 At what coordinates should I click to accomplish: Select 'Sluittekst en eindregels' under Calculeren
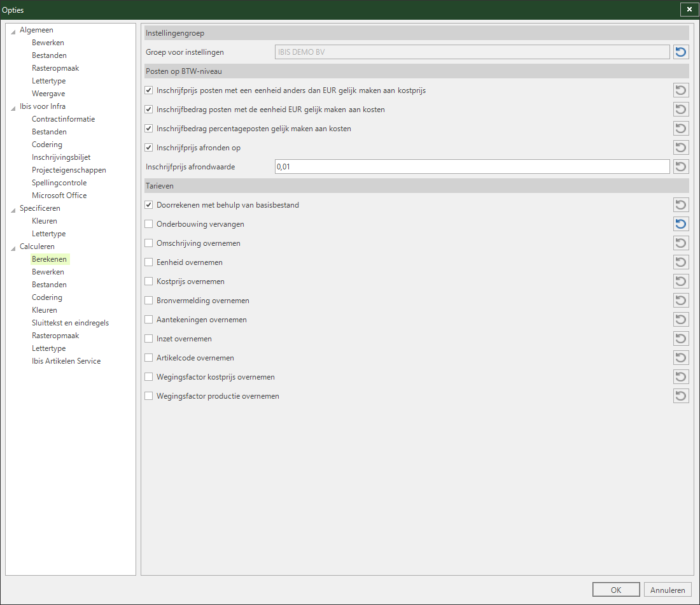pyautogui.click(x=70, y=323)
